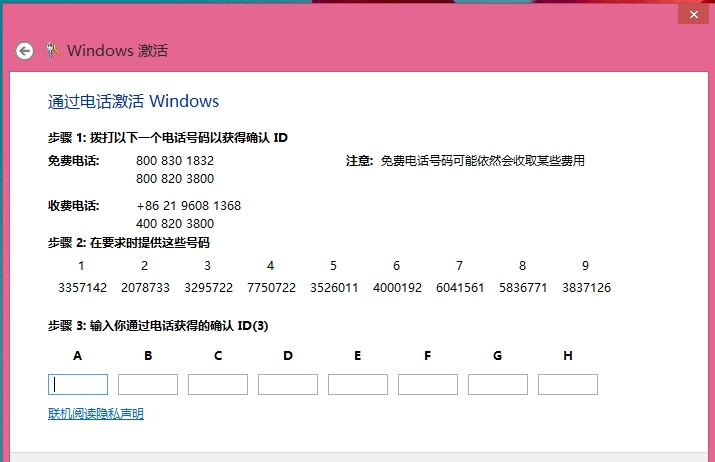This screenshot has height=462, width=715.
Task: Click installation ID group 3837126
Action: pyautogui.click(x=586, y=288)
